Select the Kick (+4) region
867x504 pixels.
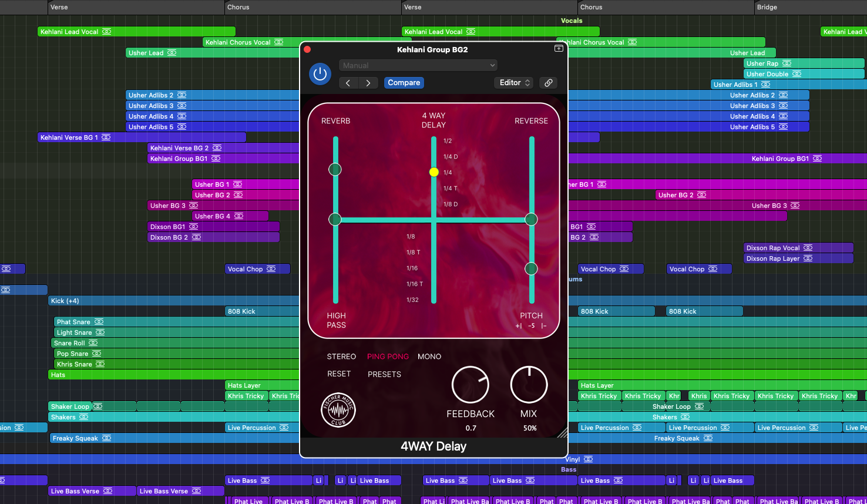pos(174,301)
